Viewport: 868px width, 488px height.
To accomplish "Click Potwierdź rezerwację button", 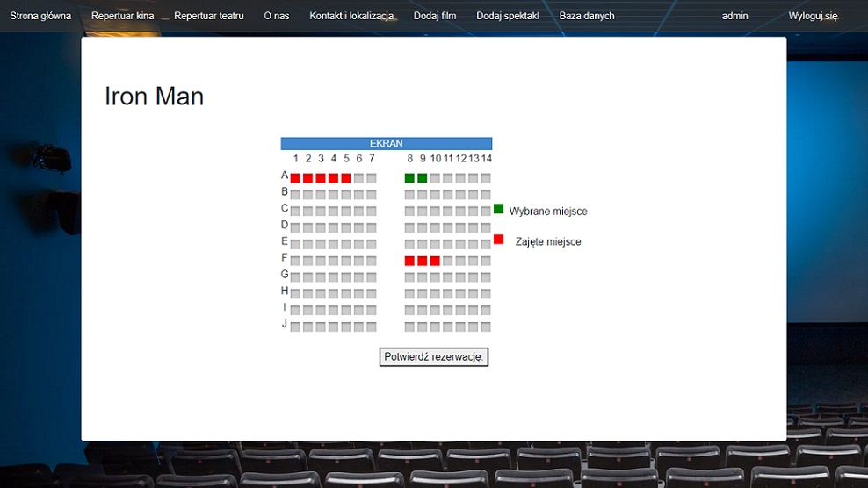I will tap(433, 357).
